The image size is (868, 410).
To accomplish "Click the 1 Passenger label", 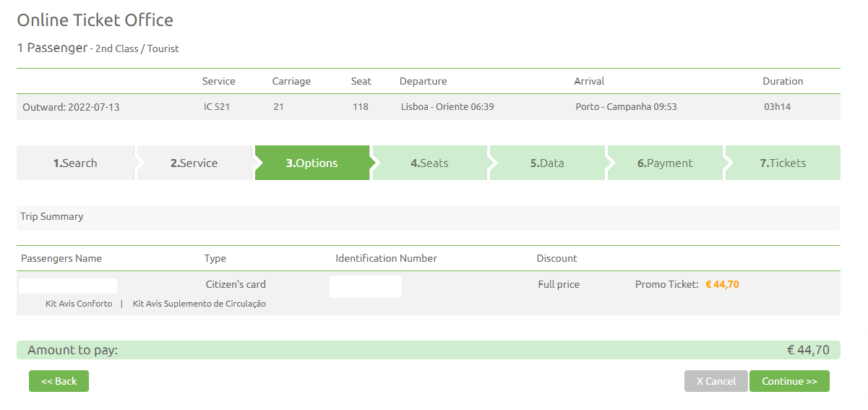I will (52, 48).
